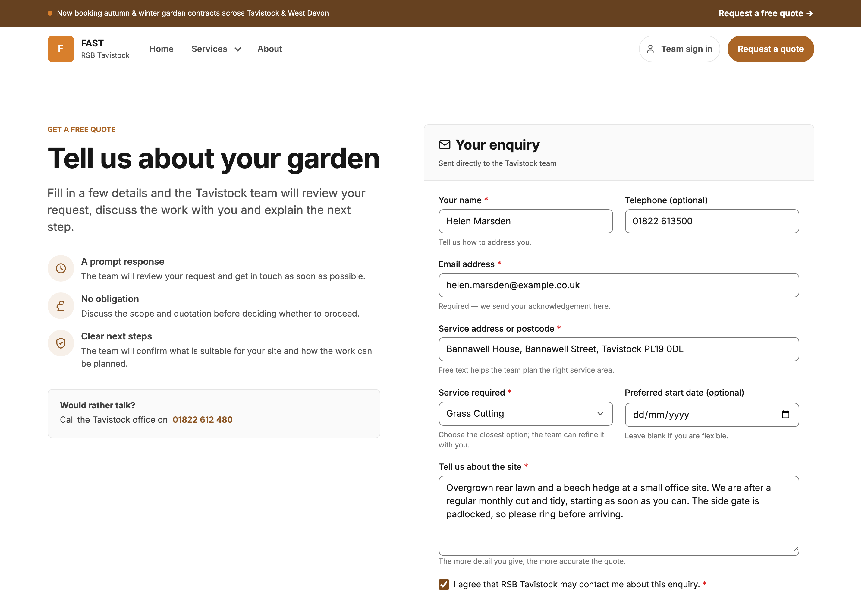Focus the Telephone input field

pos(712,221)
